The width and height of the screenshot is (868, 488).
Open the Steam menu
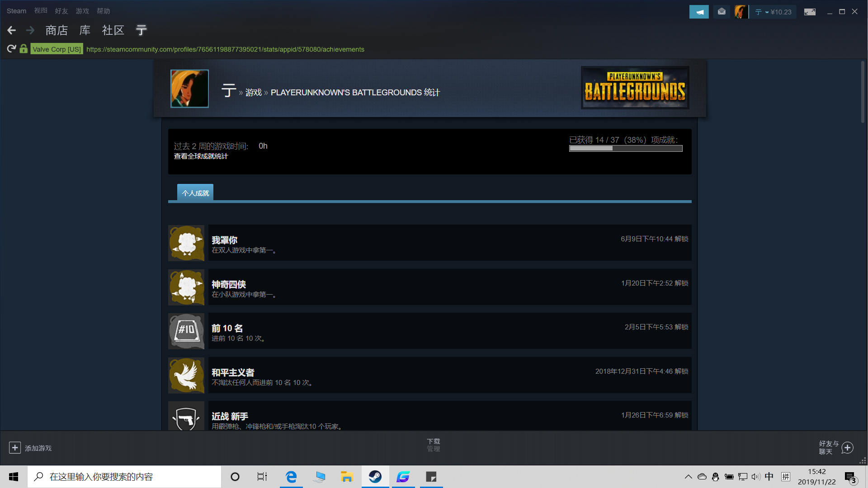coord(16,11)
